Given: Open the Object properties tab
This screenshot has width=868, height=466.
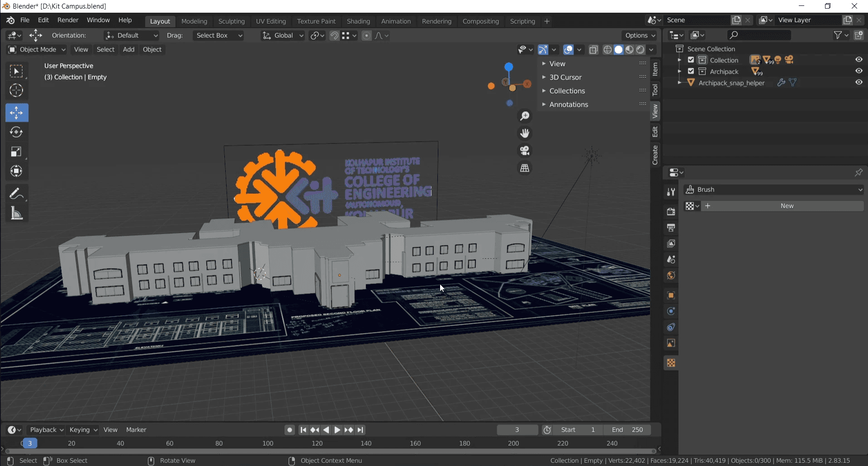Looking at the screenshot, I should (671, 295).
